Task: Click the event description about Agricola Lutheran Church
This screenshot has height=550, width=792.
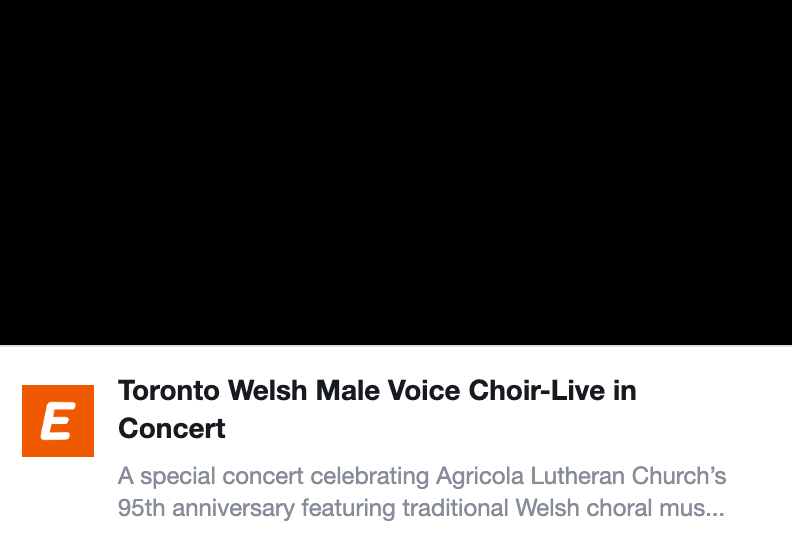Action: pyautogui.click(x=421, y=491)
